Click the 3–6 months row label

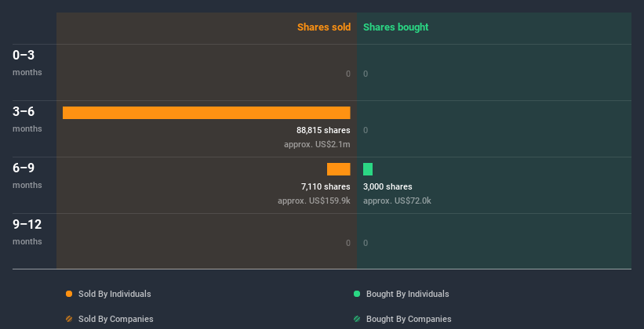(x=27, y=119)
